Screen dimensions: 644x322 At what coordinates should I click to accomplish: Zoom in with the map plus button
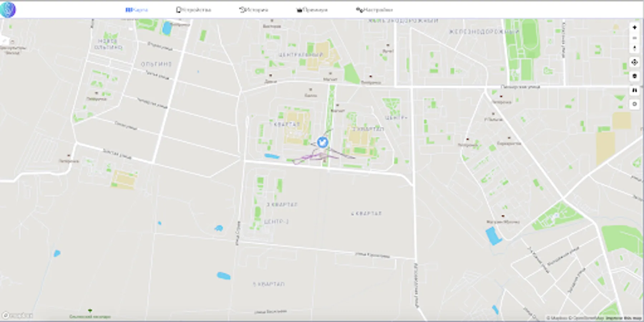[x=634, y=28]
